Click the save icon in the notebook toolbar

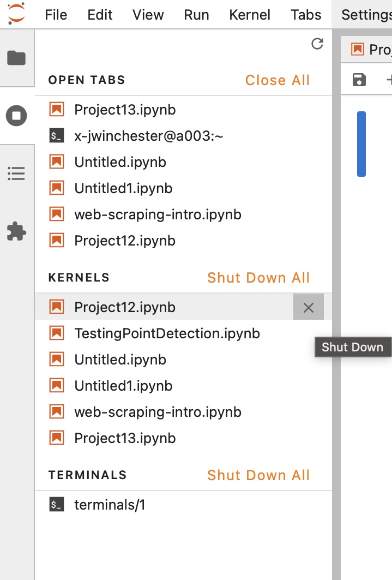(359, 80)
